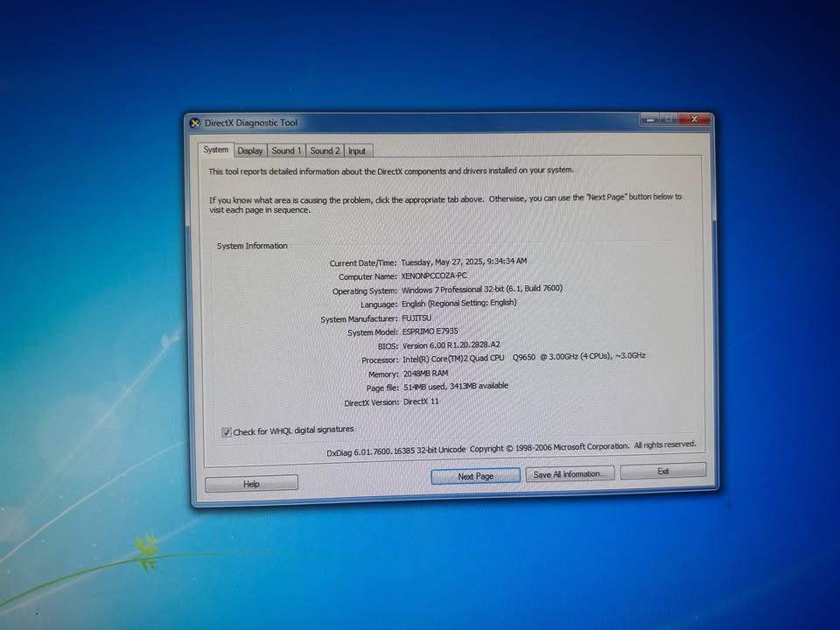The height and width of the screenshot is (630, 840).
Task: Click computer name XENONPCCOZA-PC
Action: (434, 276)
